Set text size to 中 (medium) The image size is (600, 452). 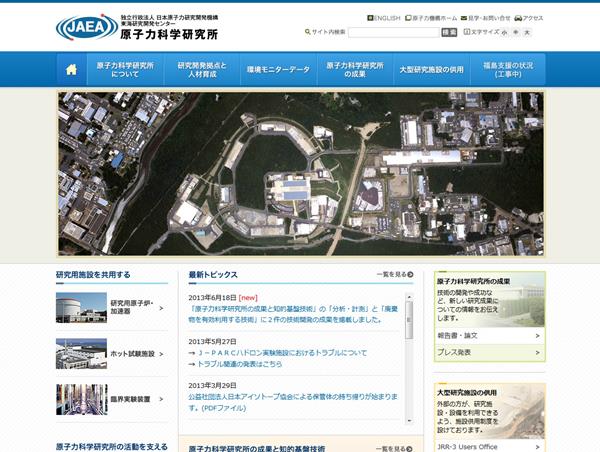[516, 33]
